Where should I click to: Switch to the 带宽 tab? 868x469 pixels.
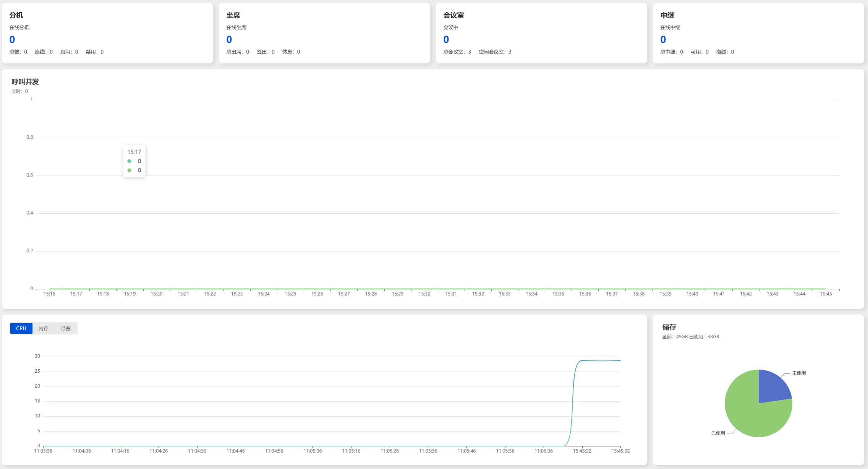click(65, 328)
